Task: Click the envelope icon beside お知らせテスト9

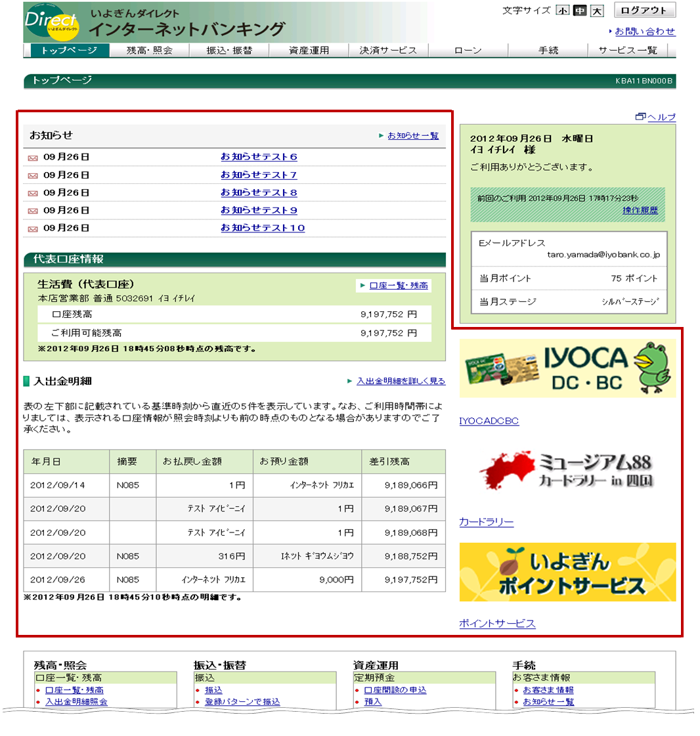Action: coord(33,211)
